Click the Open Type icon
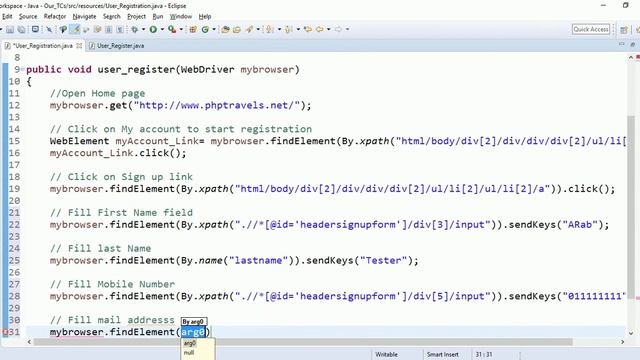The width and height of the screenshot is (640, 360). [225, 29]
